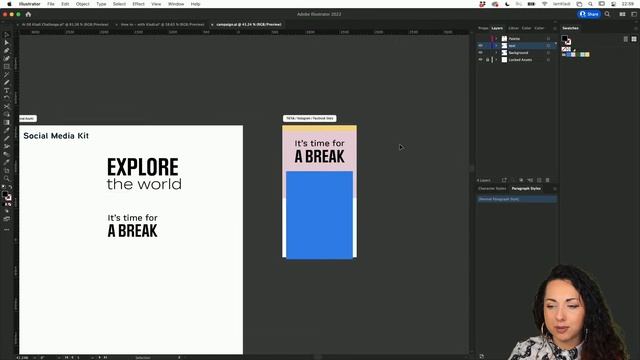Screen dimensions: 640x360
Task: Open Arrange Documents icon in title bar
Action: click(622, 14)
